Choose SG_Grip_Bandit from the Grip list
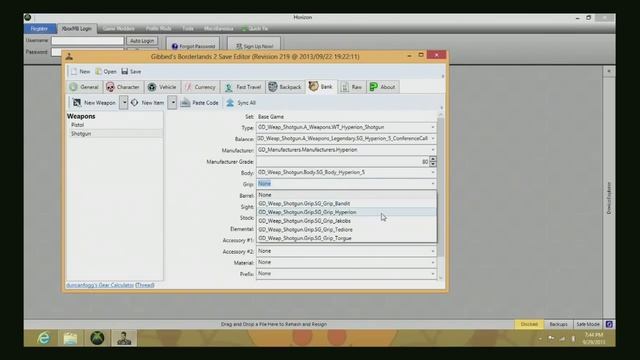The image size is (640, 360). (346, 204)
